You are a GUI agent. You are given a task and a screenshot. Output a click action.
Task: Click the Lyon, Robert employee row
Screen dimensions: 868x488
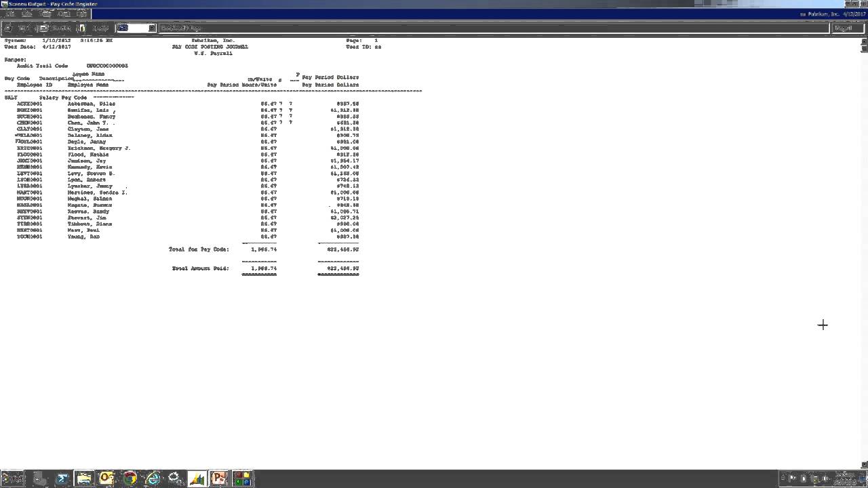tap(188, 180)
